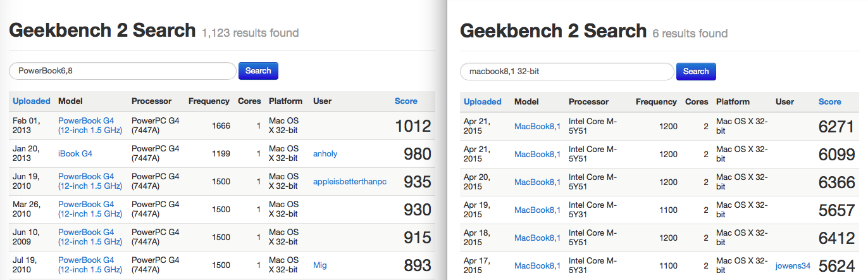Open the iBook G4 model link
The image size is (868, 280).
[x=75, y=153]
